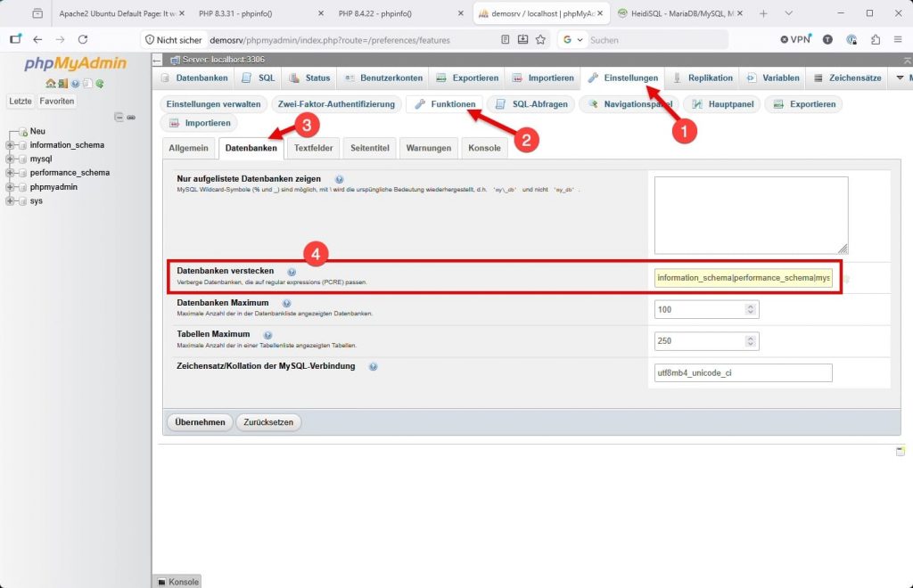This screenshot has width=913, height=588.
Task: Open the browser extensions puzzle icon
Action: click(x=876, y=39)
